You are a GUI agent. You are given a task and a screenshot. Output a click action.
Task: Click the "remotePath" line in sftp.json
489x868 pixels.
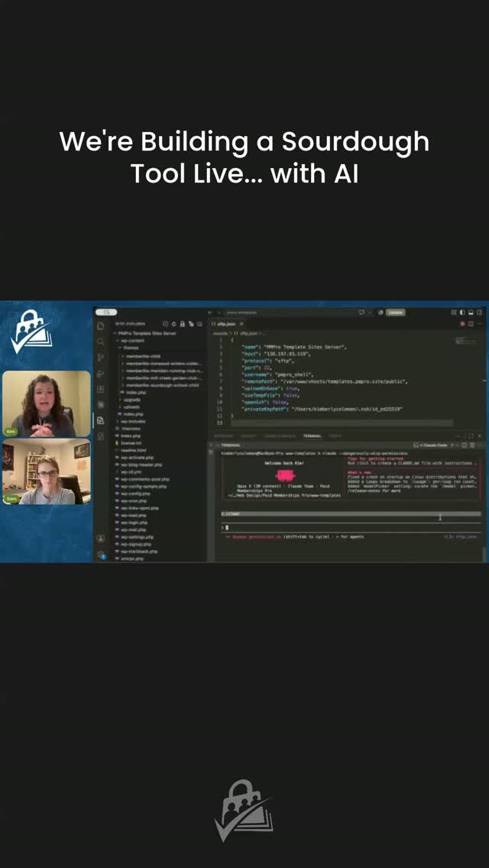[325, 381]
